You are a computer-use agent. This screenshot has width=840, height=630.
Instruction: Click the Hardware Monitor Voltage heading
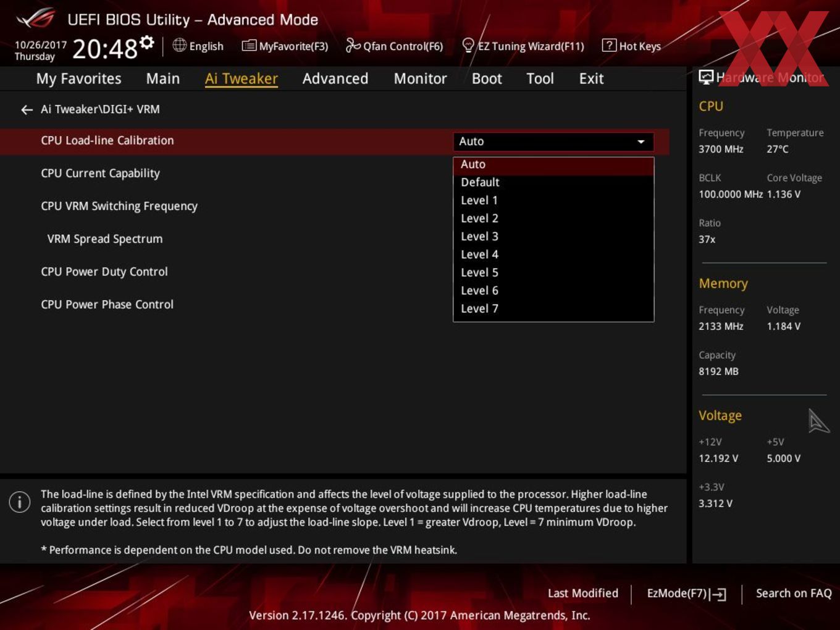[x=720, y=416]
